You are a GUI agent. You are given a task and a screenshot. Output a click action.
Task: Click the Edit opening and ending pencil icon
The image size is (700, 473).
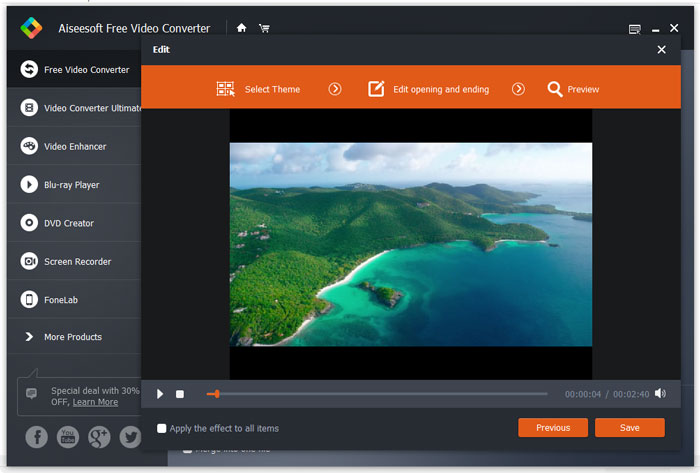tap(376, 88)
